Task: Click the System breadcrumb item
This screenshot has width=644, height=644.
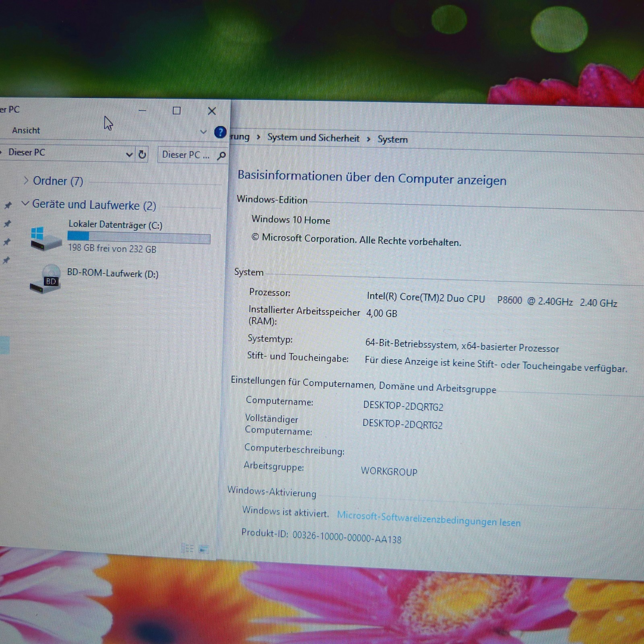Action: [392, 139]
